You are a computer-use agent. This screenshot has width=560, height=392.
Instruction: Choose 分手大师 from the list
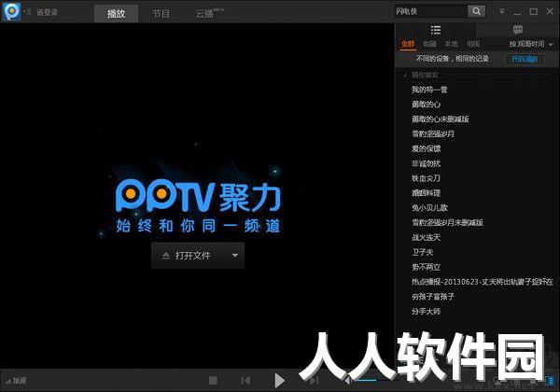pyautogui.click(x=426, y=312)
